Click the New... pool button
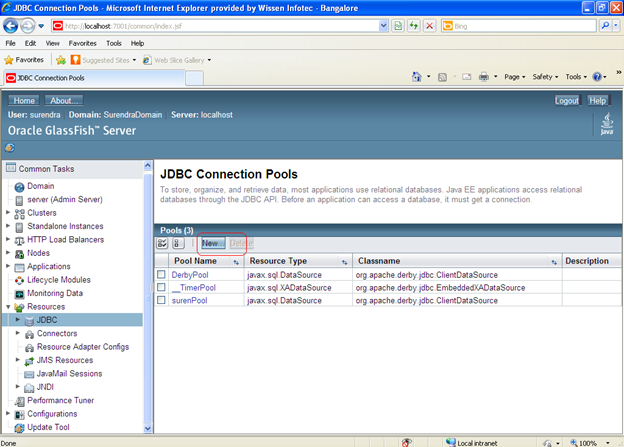Image resolution: width=624 pixels, height=447 pixels. pos(213,243)
